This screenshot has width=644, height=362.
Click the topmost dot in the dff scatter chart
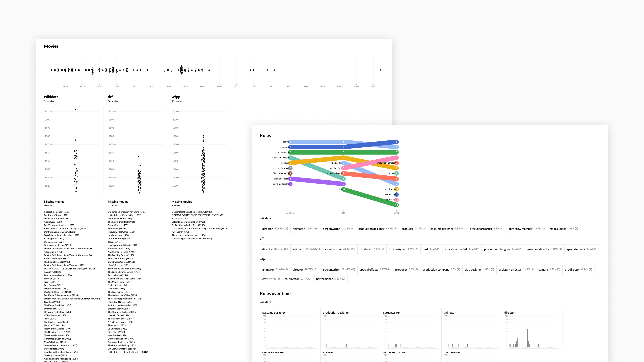pos(138,157)
